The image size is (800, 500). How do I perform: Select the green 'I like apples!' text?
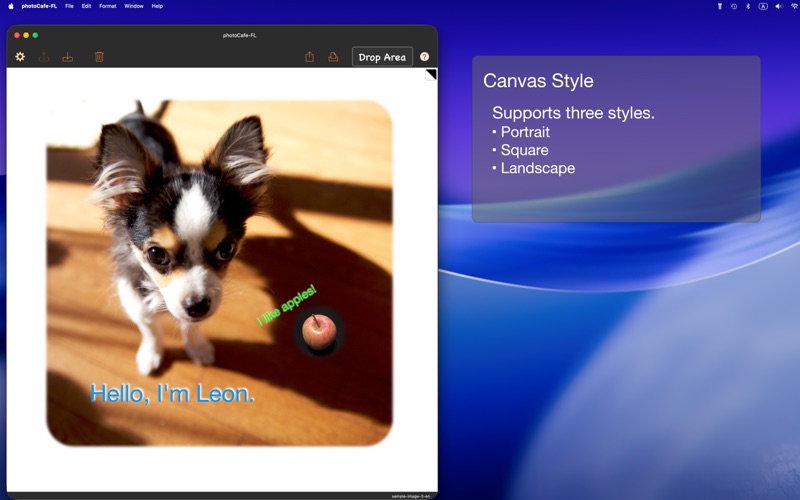pos(286,305)
